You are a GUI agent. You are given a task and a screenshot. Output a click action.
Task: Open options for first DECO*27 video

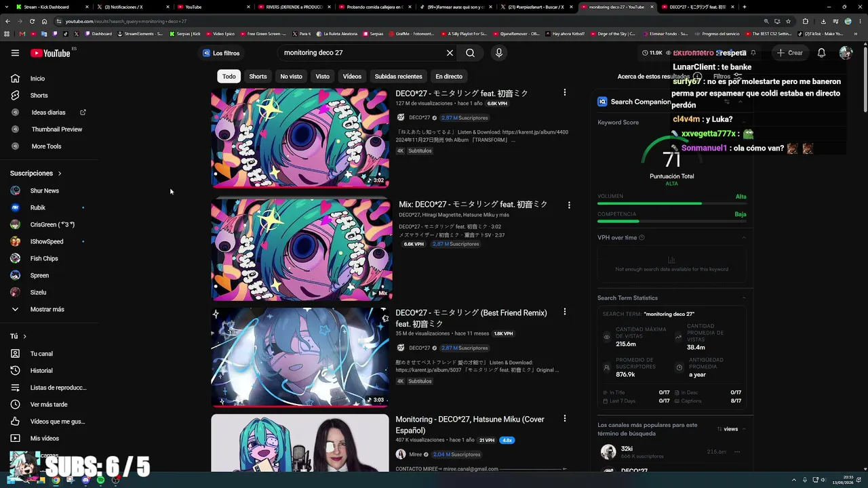(564, 93)
